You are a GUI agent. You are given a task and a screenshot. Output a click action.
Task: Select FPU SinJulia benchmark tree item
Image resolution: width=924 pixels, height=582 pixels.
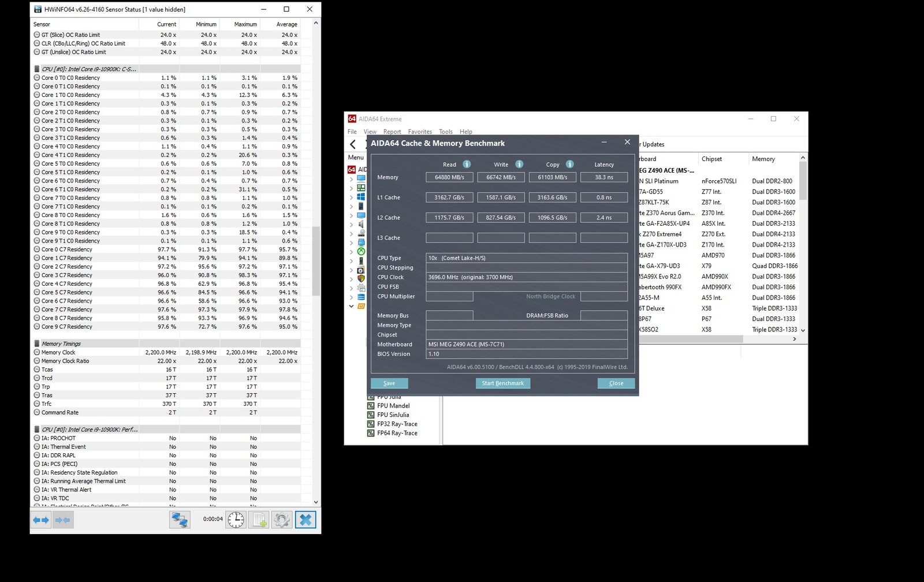(393, 415)
